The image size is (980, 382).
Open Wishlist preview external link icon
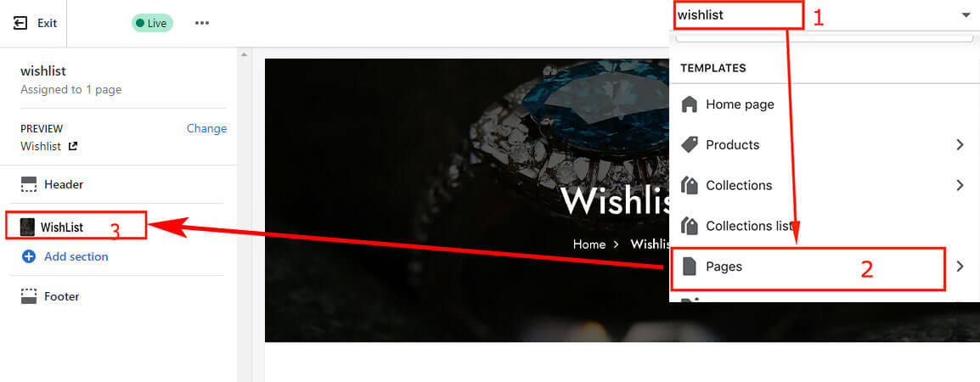click(x=73, y=146)
